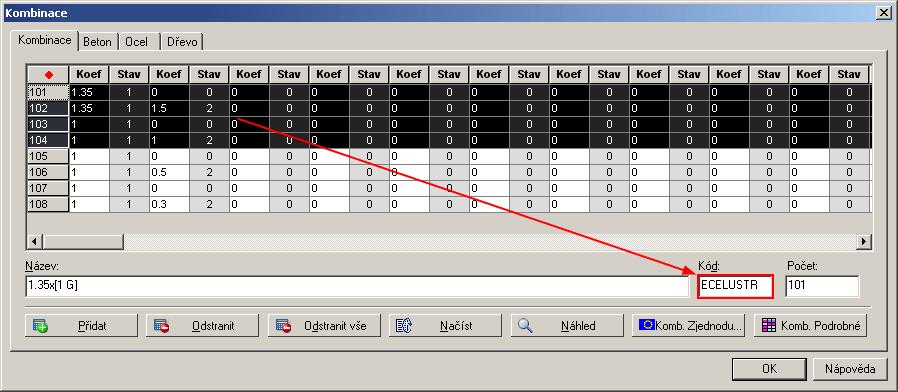Click the Název input field

357,286
